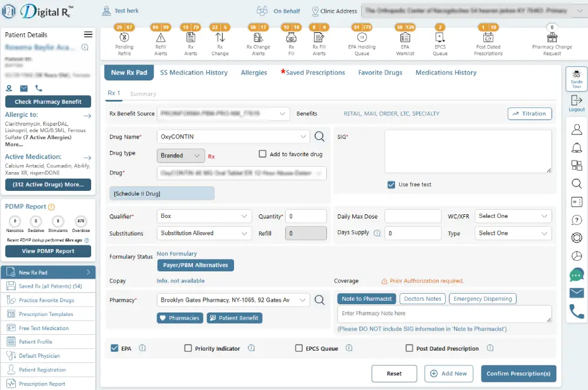Enable Post Dated Prescription checkbox

tap(409, 348)
